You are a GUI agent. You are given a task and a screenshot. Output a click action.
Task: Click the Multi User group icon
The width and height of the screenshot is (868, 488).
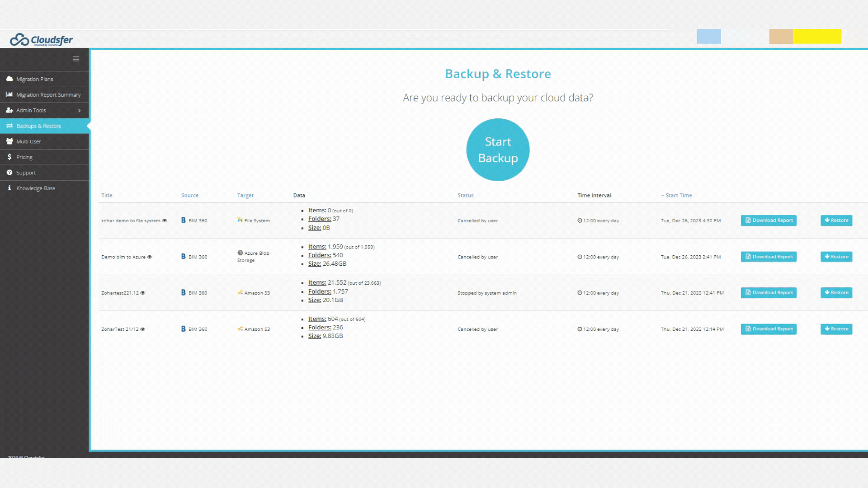[9, 141]
